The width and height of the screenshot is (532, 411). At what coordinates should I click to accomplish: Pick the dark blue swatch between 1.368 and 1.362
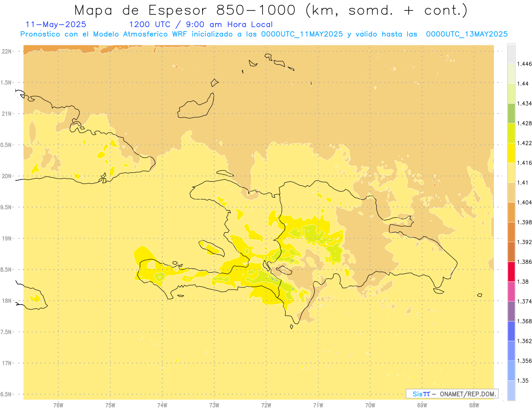[511, 331]
